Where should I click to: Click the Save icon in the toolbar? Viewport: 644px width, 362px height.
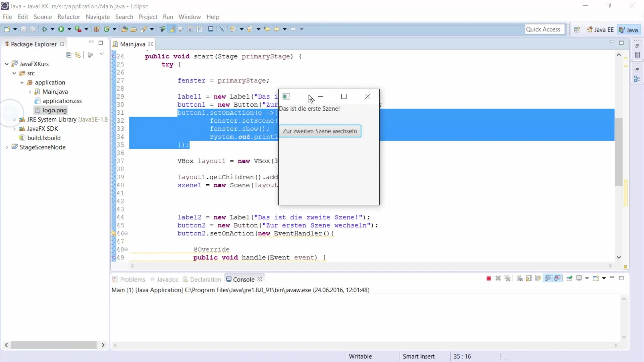[23, 29]
